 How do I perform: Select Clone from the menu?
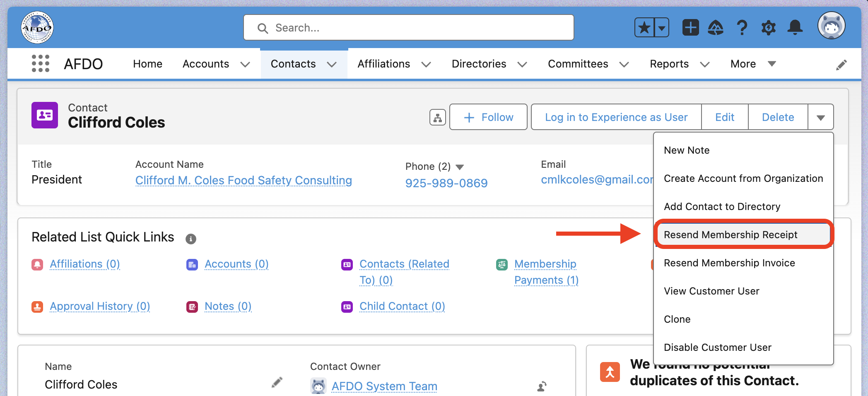pyautogui.click(x=743, y=319)
